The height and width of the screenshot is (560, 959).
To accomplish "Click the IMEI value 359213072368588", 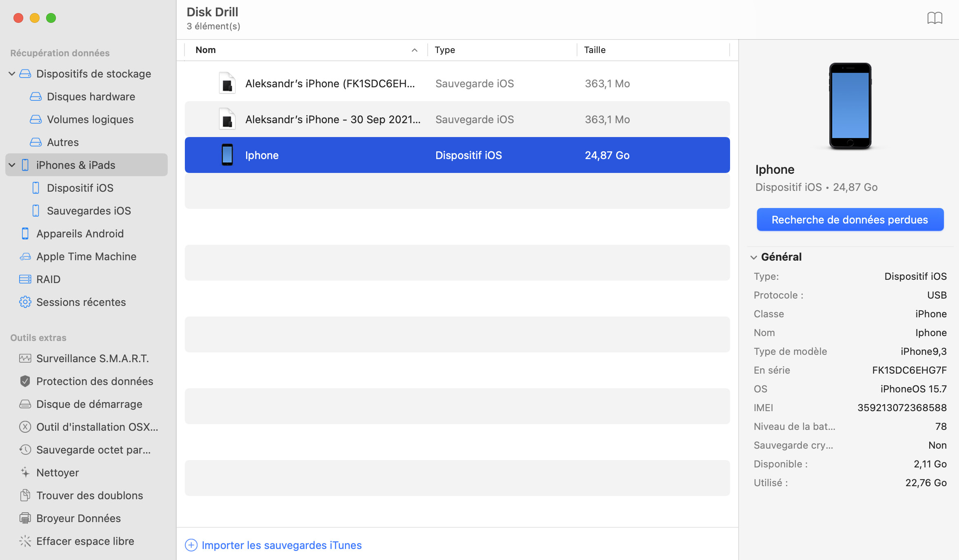I will pyautogui.click(x=902, y=407).
